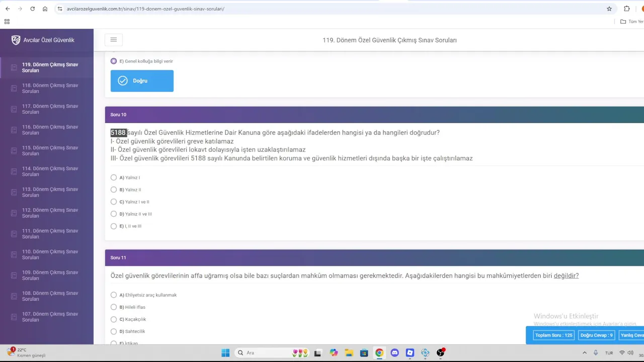
Task: Launch Copilot from the taskbar
Action: (x=334, y=353)
